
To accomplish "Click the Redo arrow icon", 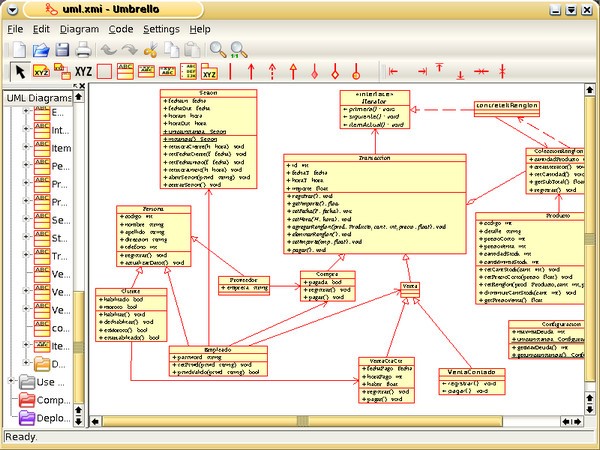I will [129, 50].
